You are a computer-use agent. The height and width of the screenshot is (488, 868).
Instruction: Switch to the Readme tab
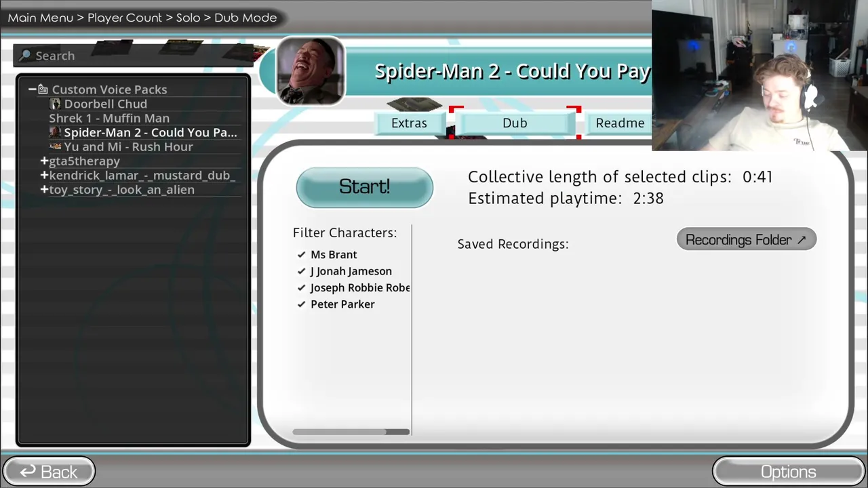coord(620,123)
